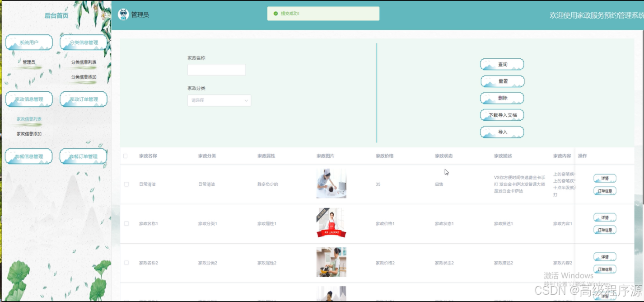
Task: Click the 家政描述1 cell
Action: click(x=504, y=224)
